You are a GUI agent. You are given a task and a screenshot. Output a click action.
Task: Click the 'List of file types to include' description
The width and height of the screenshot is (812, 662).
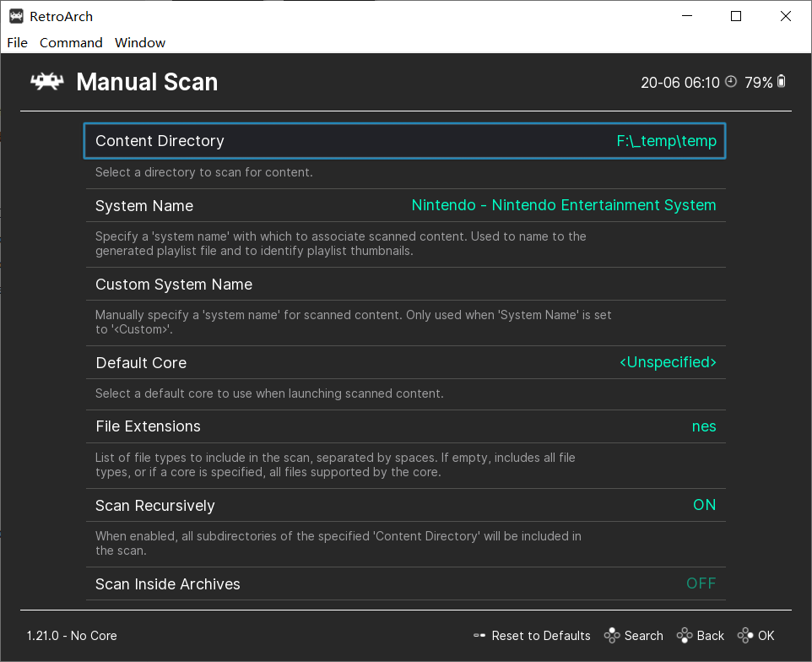coord(335,464)
